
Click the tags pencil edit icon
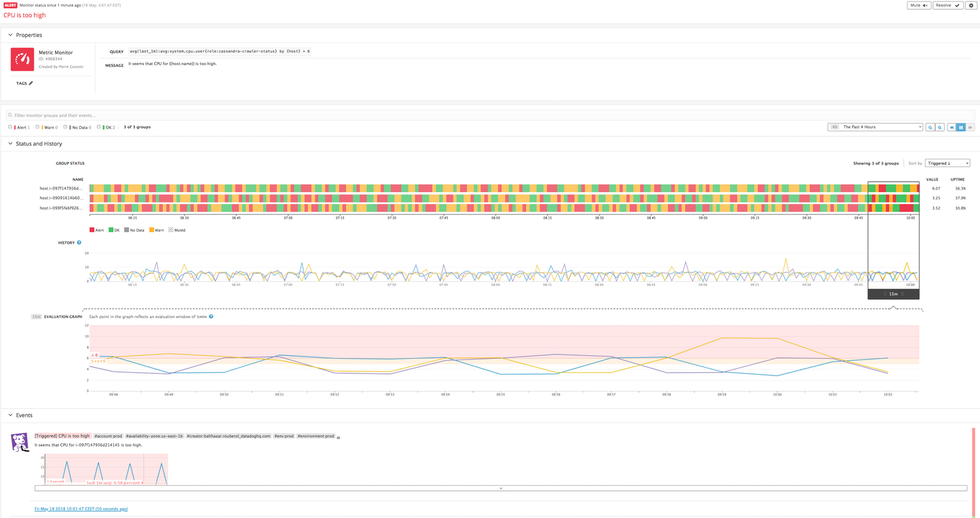(x=32, y=82)
